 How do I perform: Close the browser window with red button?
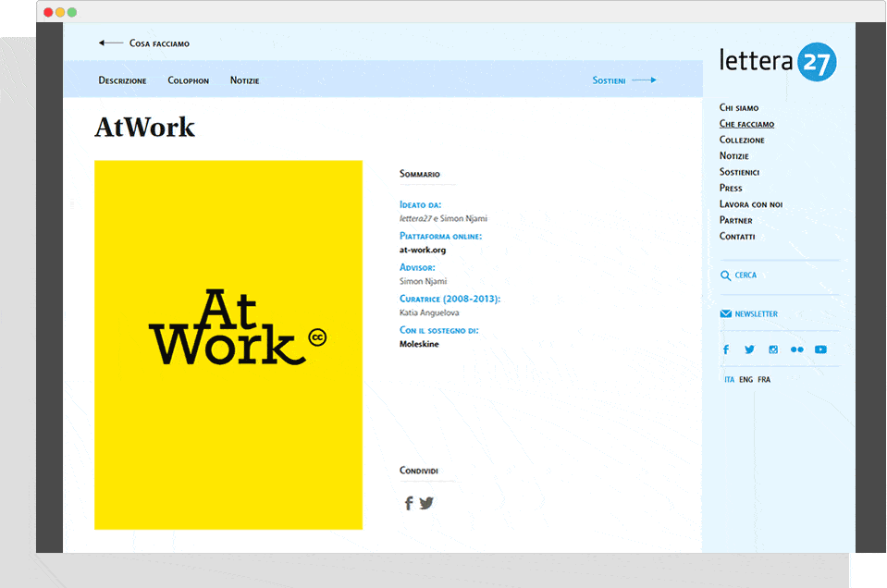tap(48, 12)
